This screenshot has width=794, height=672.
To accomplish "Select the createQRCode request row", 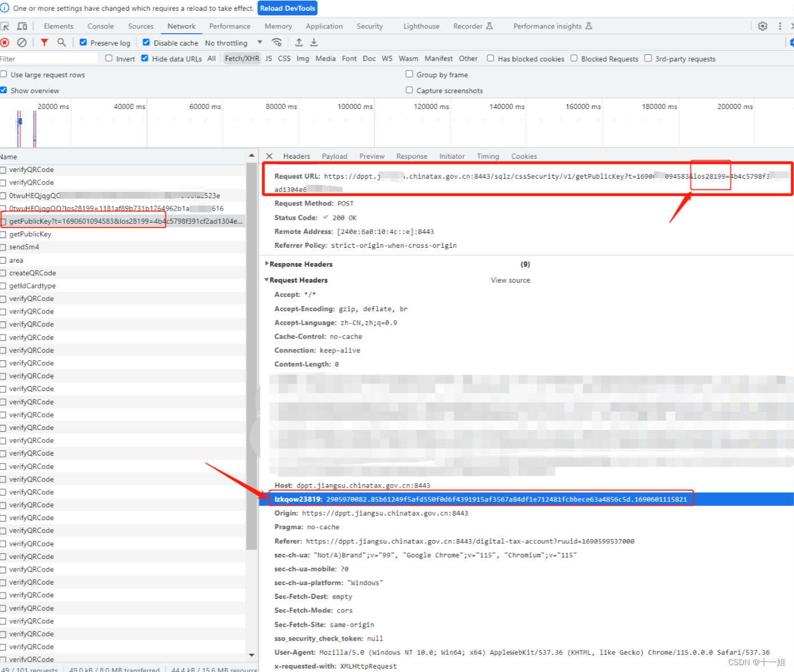I will 123,273.
